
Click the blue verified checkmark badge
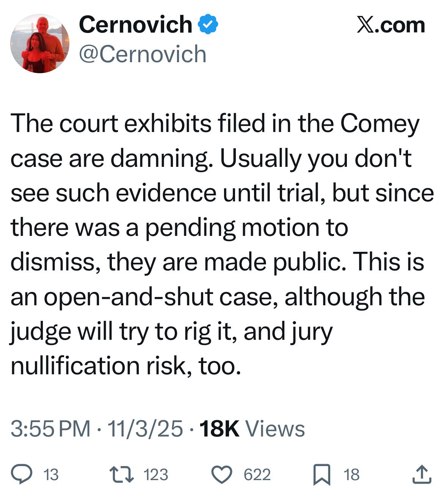tap(208, 25)
